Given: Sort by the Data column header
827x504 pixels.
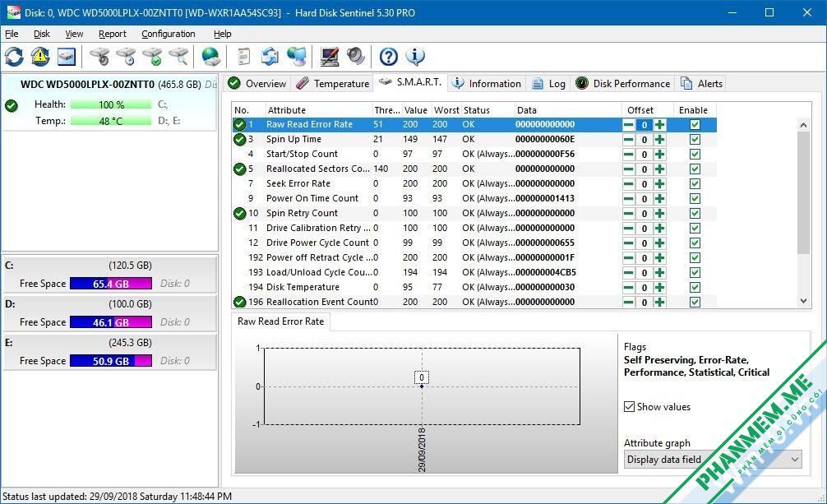Looking at the screenshot, I should [x=568, y=110].
